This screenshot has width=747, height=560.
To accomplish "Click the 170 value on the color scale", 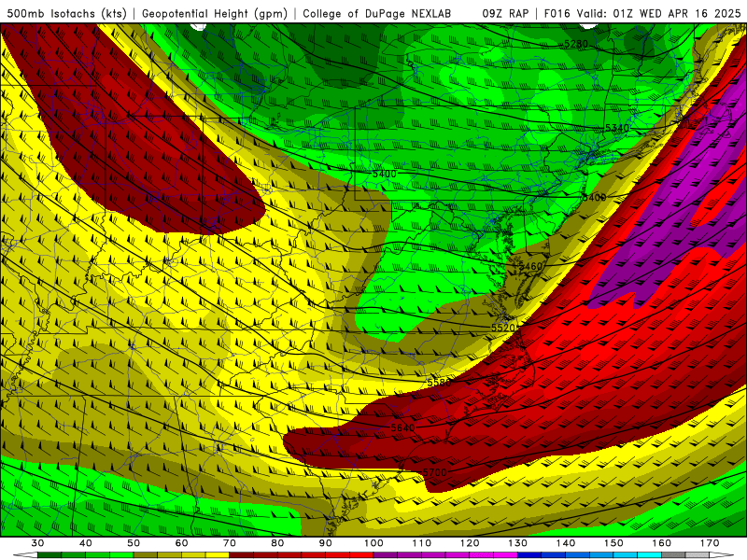I will click(710, 543).
